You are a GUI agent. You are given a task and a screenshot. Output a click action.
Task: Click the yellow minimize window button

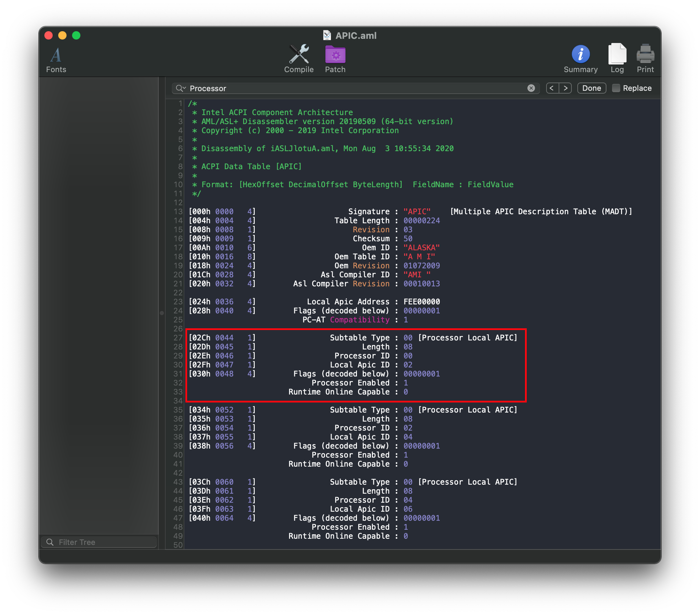tap(62, 35)
